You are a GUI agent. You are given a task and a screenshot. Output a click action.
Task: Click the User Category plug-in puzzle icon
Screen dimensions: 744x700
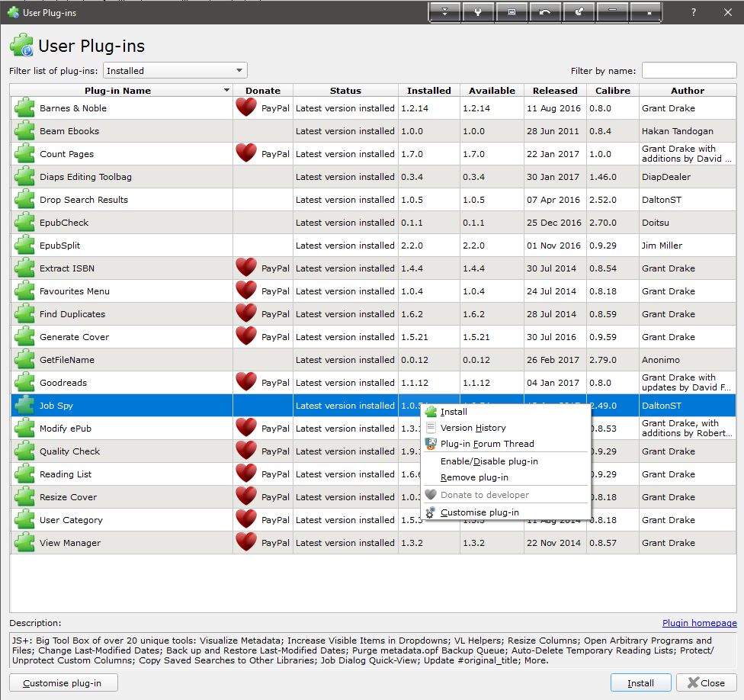[x=24, y=519]
